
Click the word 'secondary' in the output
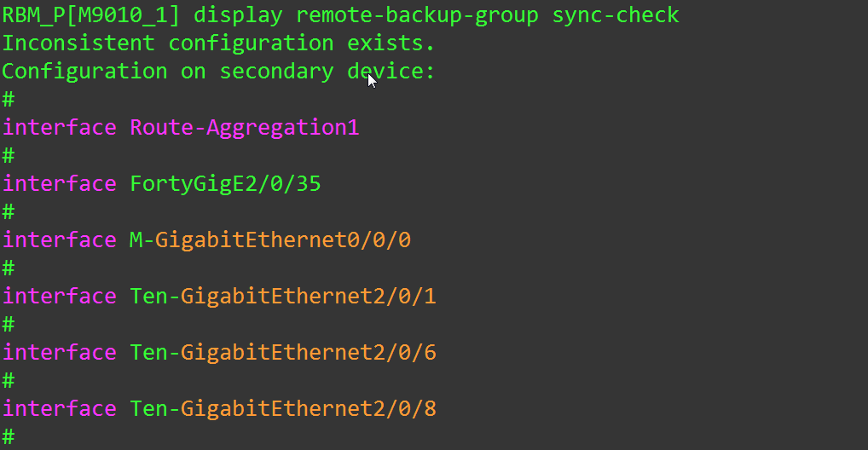coord(277,72)
